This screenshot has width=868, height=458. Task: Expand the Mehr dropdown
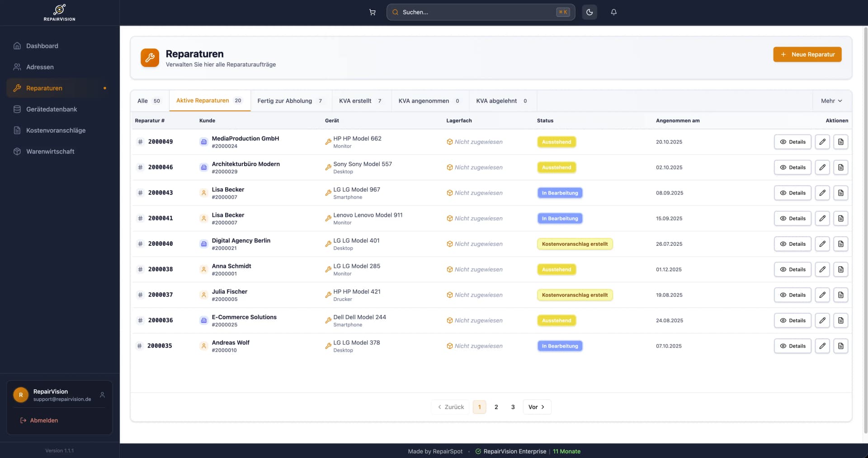coord(831,100)
